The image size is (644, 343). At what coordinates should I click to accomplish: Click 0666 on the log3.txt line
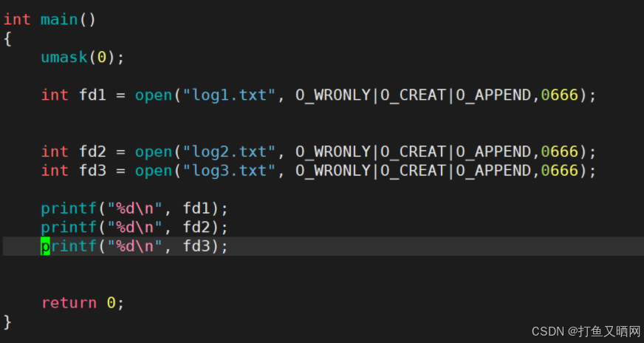pyautogui.click(x=559, y=170)
